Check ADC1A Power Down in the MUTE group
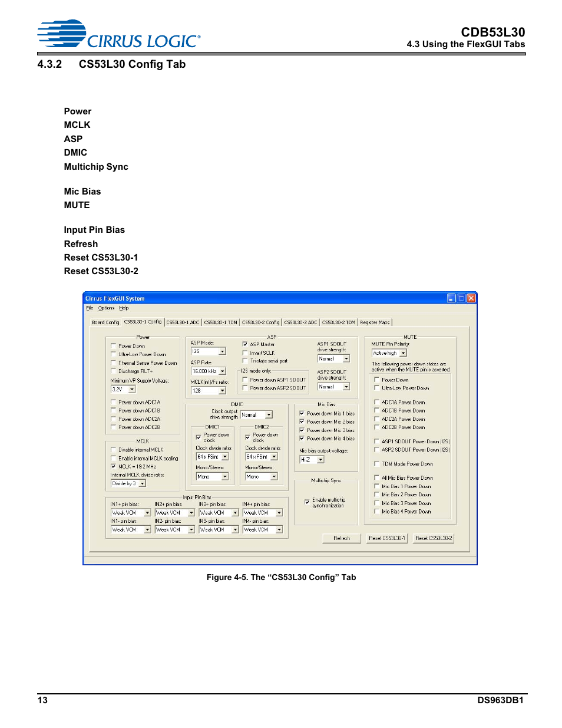562x728 pixels. pyautogui.click(x=377, y=402)
